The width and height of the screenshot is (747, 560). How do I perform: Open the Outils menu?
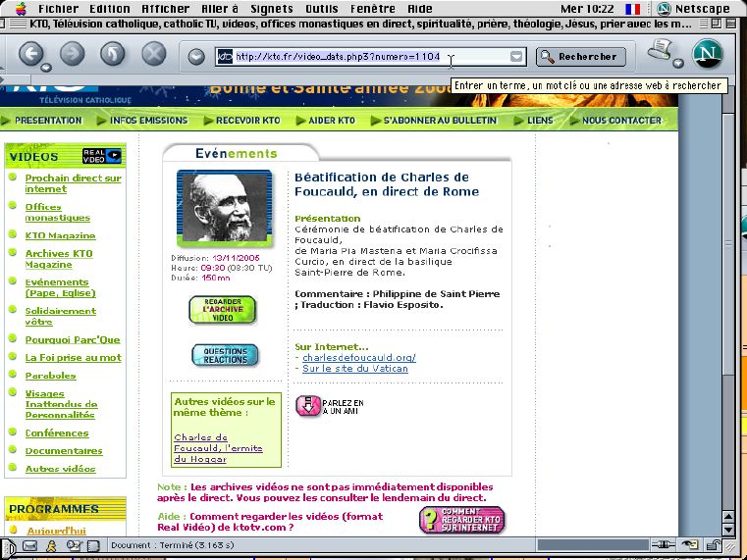coord(322,9)
